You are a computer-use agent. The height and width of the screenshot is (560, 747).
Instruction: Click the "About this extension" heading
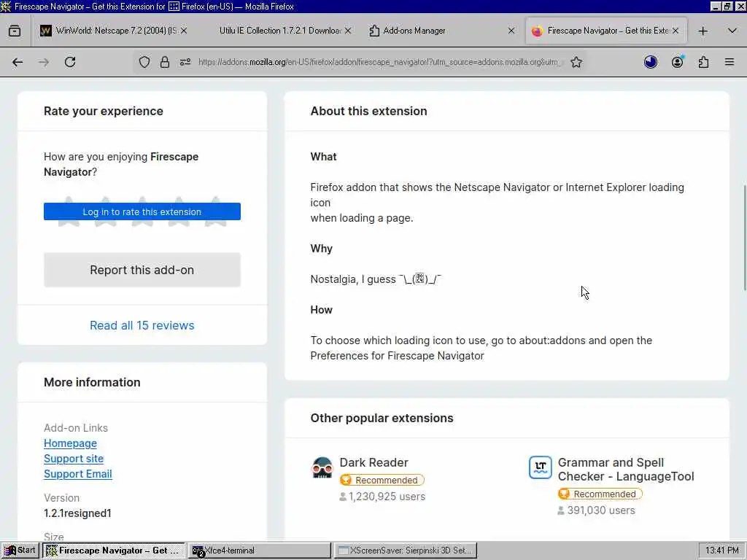click(368, 111)
